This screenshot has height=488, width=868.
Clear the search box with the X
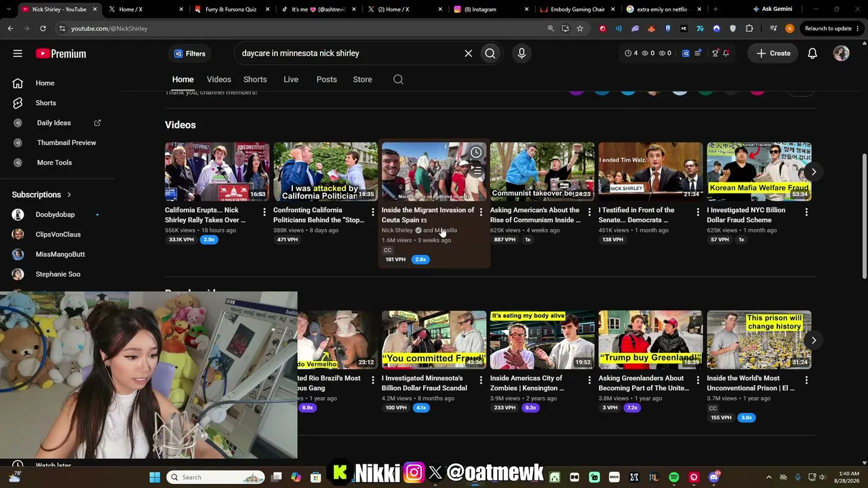[468, 54]
